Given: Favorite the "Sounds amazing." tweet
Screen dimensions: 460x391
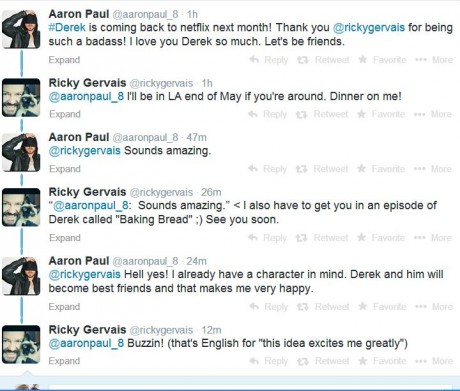Looking at the screenshot, I should pos(381,169).
